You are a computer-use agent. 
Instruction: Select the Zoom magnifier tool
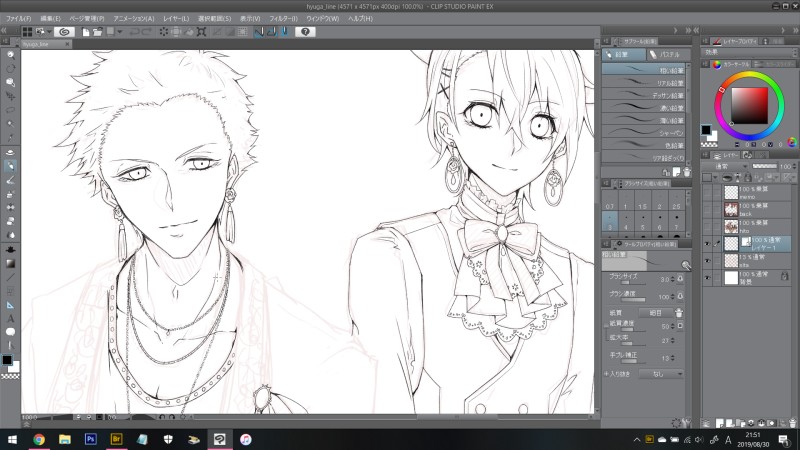10,55
